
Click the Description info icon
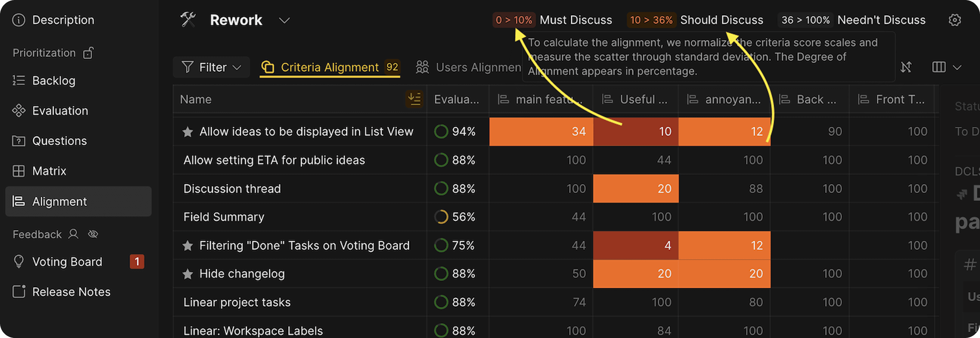click(x=19, y=20)
